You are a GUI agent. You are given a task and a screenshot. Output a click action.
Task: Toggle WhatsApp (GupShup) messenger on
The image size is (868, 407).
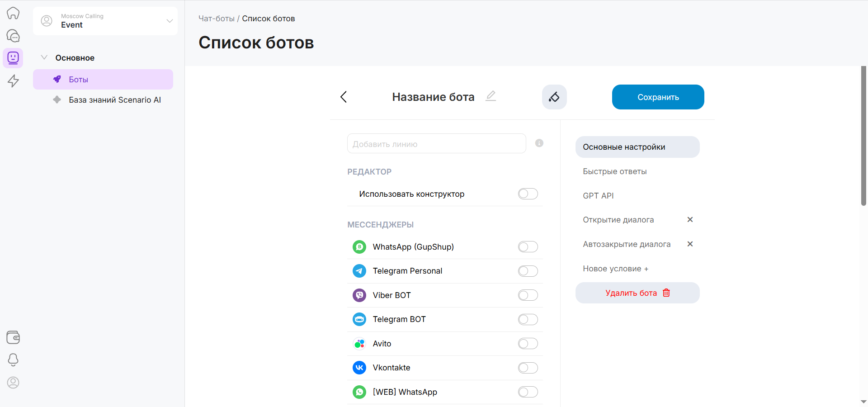pyautogui.click(x=528, y=247)
